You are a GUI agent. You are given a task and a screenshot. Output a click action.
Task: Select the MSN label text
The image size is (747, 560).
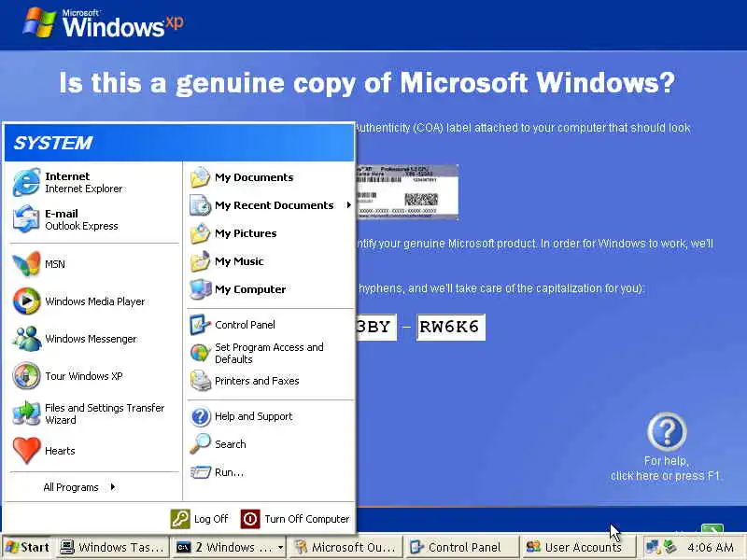[x=55, y=264]
